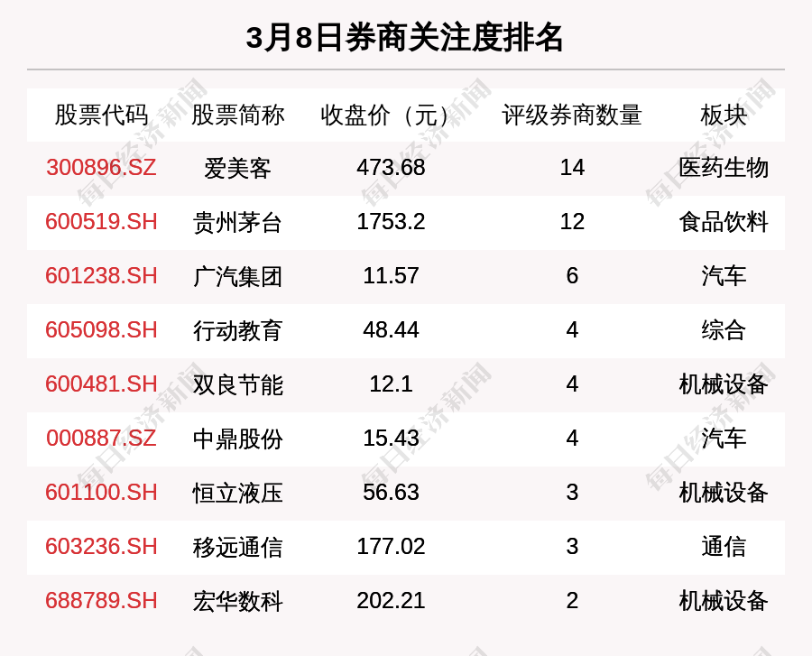
Task: Click sector 机械设备 in 宏华数科 row
Action: click(724, 602)
